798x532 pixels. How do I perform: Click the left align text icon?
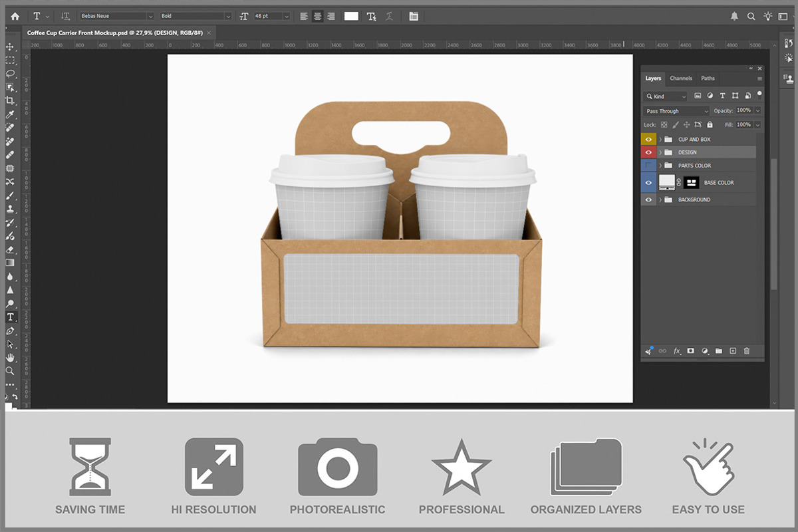click(x=304, y=16)
